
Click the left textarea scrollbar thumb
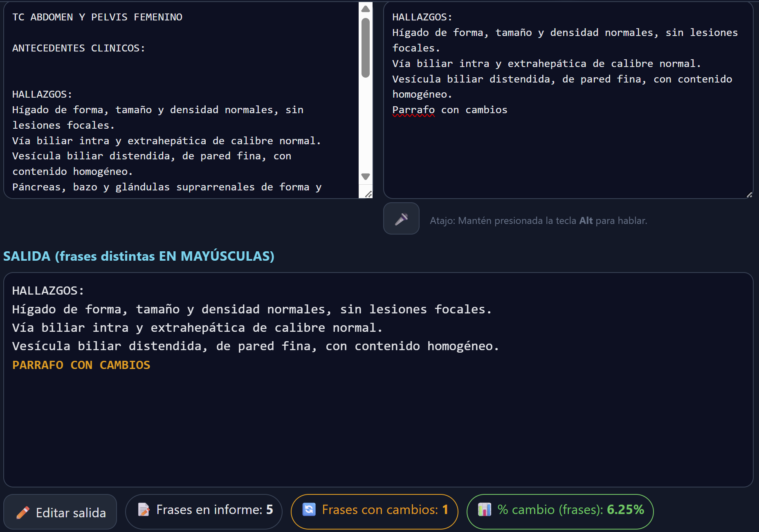[x=366, y=47]
